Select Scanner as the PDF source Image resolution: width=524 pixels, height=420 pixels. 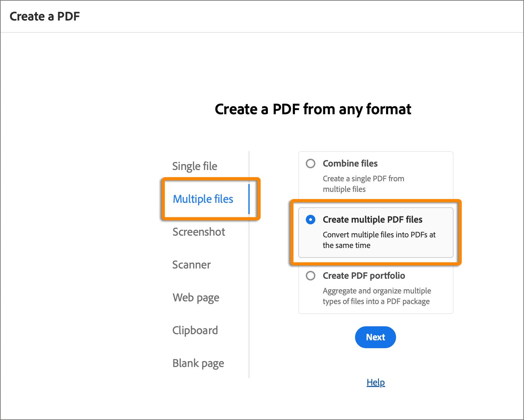tap(191, 265)
